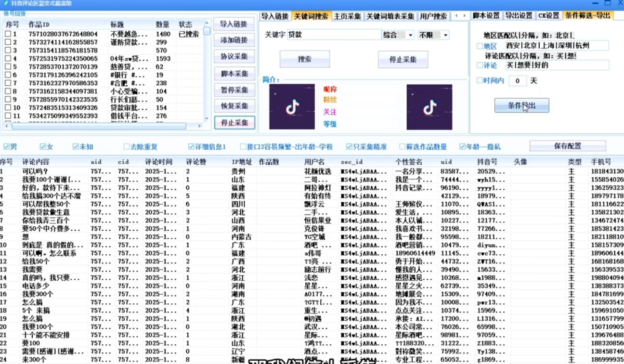Open the 主页采集 tab

tap(347, 16)
